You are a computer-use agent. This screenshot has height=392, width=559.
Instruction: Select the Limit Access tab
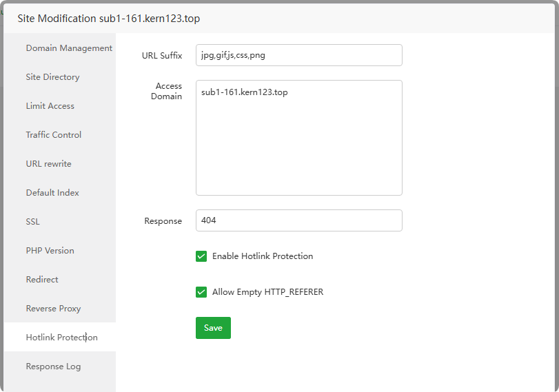(x=50, y=106)
